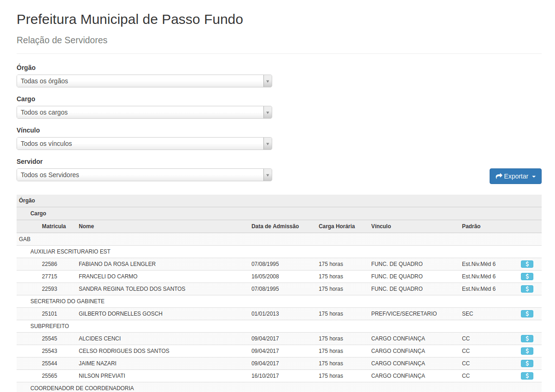Click the 'Relação de Servidores' subtitle

62,40
